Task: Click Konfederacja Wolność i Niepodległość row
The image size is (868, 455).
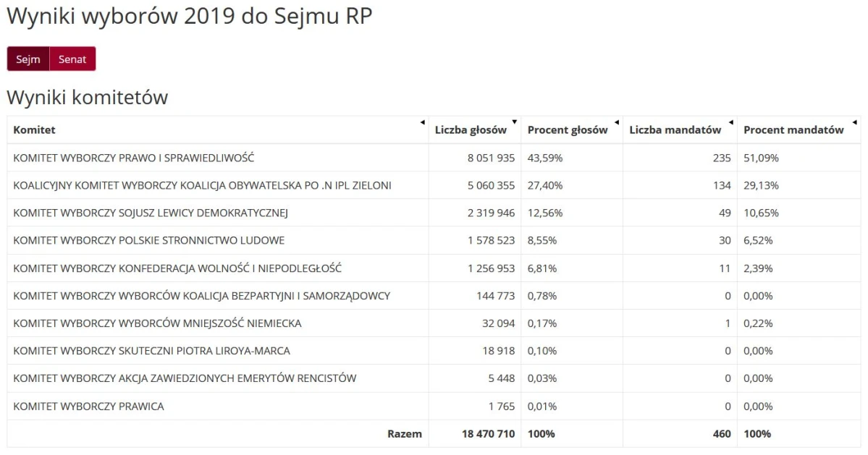Action: click(x=434, y=268)
